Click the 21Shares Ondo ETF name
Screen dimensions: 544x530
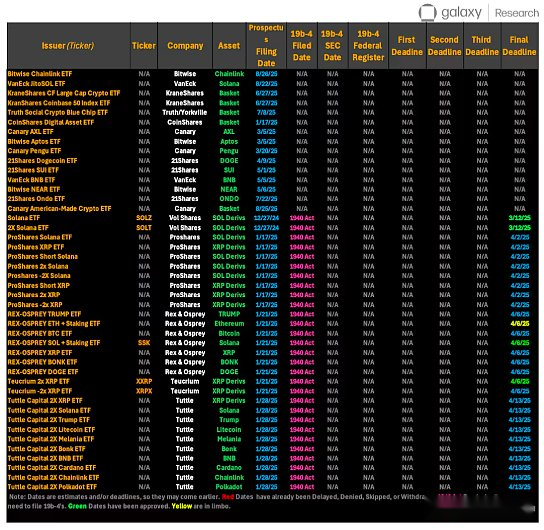[x=36, y=199]
